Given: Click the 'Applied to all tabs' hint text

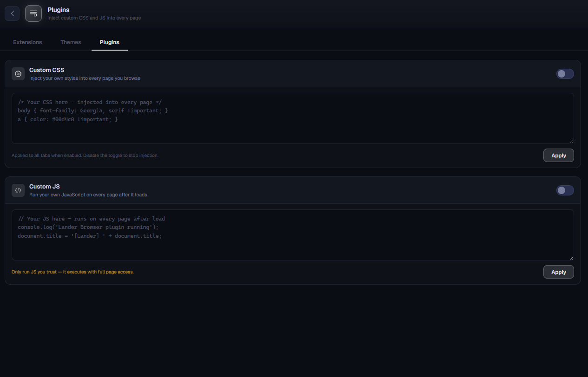Looking at the screenshot, I should [85, 156].
